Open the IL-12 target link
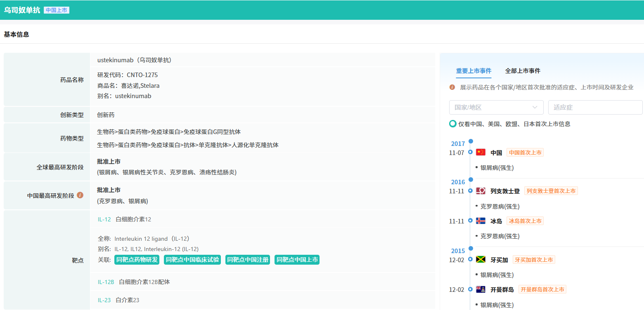The height and width of the screenshot is (310, 644). 104,219
